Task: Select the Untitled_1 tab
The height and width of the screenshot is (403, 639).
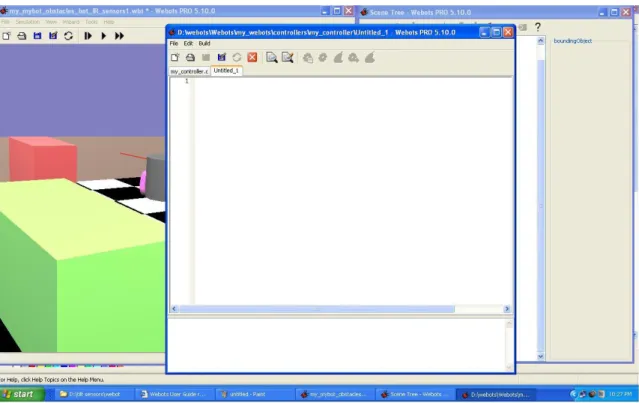Action: click(226, 70)
